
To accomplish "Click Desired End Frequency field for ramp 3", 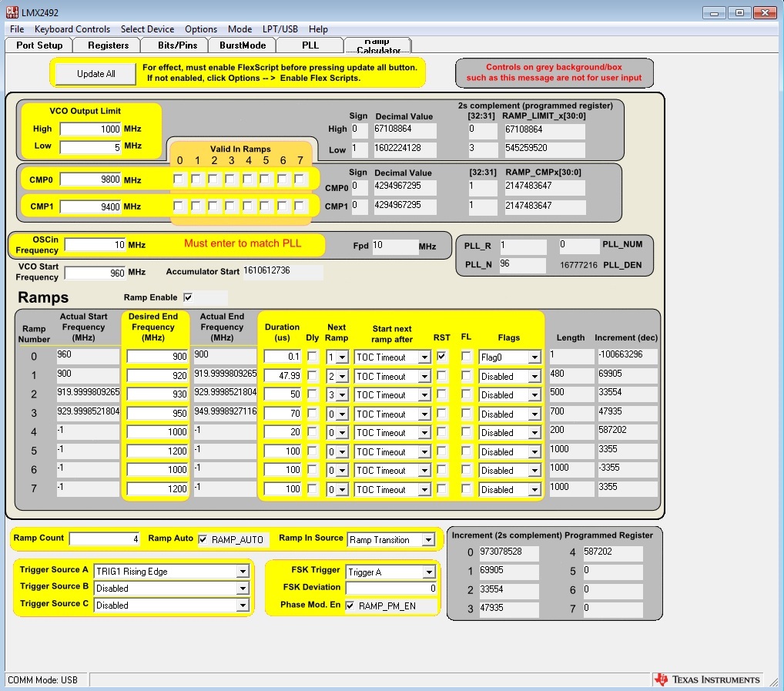I will (158, 414).
